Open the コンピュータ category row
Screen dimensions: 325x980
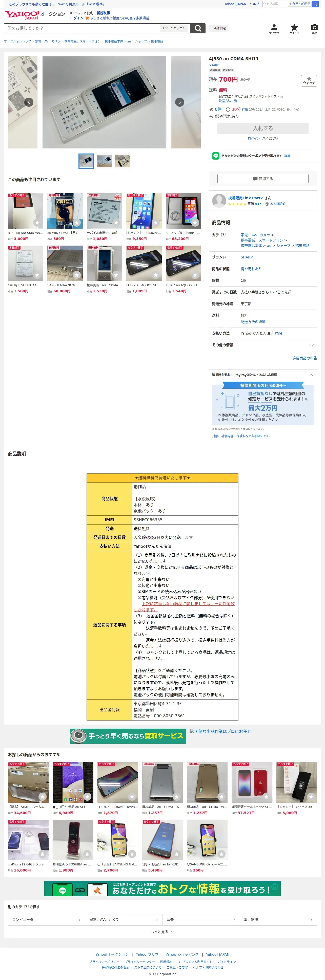(46, 920)
